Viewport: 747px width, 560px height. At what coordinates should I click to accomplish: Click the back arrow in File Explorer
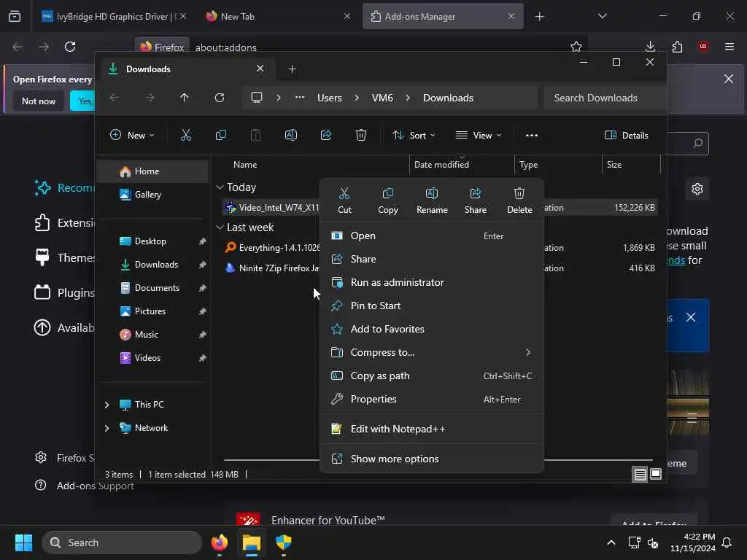coord(115,98)
